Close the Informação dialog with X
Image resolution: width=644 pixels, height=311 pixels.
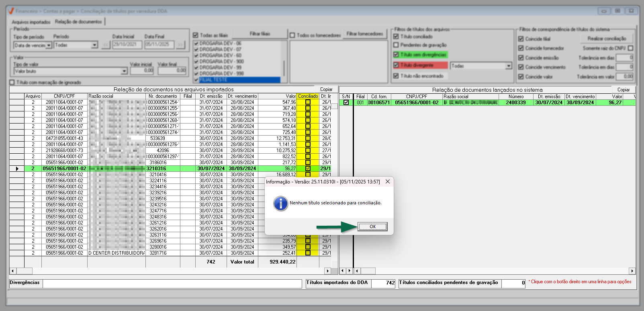click(x=387, y=181)
